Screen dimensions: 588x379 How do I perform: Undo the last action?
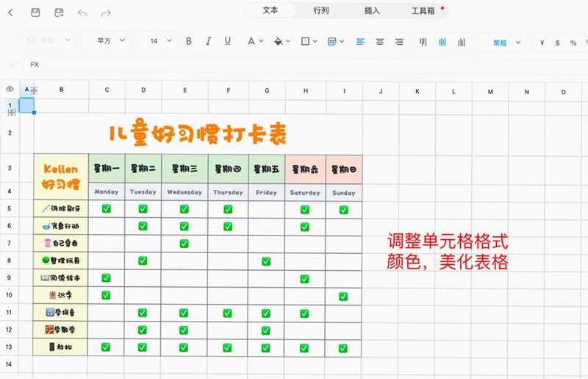82,13
